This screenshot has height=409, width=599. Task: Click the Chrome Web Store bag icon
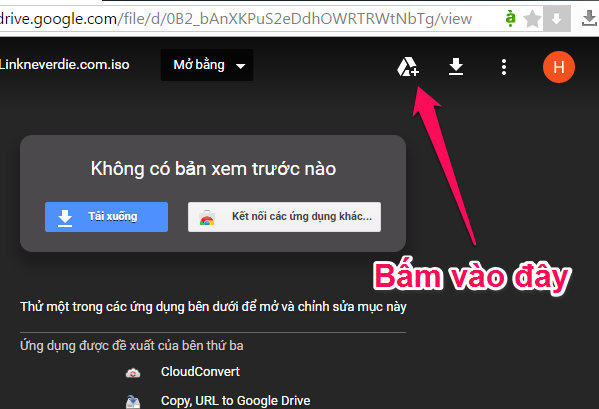207,218
